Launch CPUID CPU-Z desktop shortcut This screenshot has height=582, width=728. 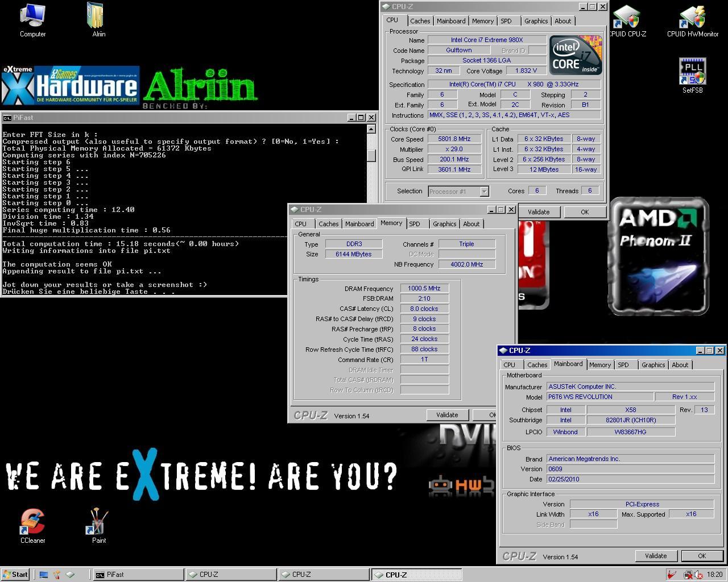tap(627, 20)
